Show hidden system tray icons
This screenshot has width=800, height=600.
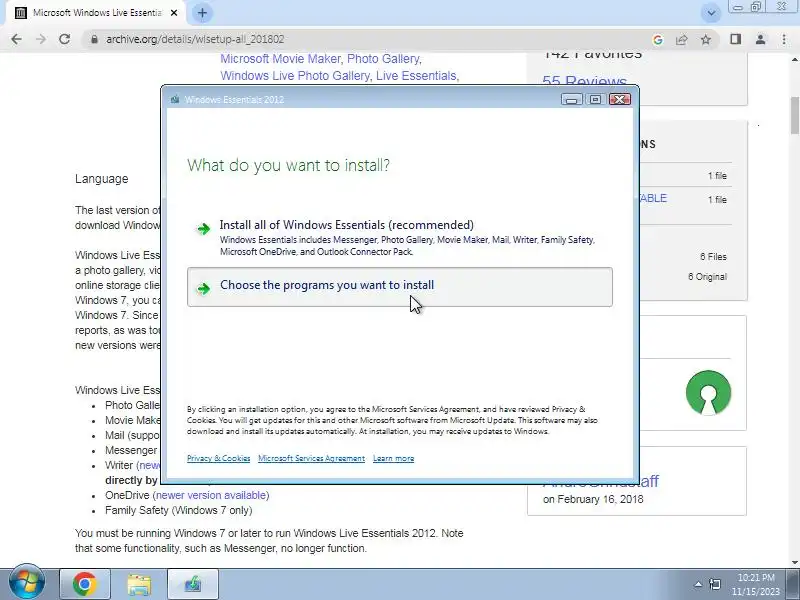(x=697, y=584)
